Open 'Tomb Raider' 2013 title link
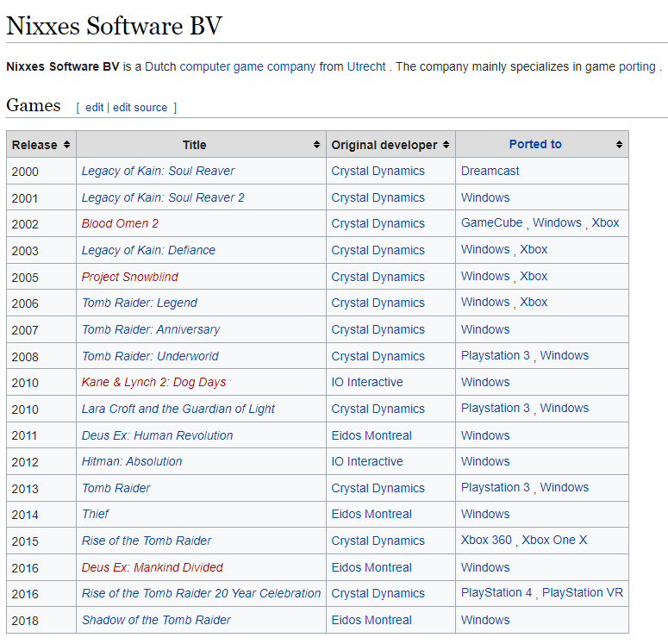 115,489
